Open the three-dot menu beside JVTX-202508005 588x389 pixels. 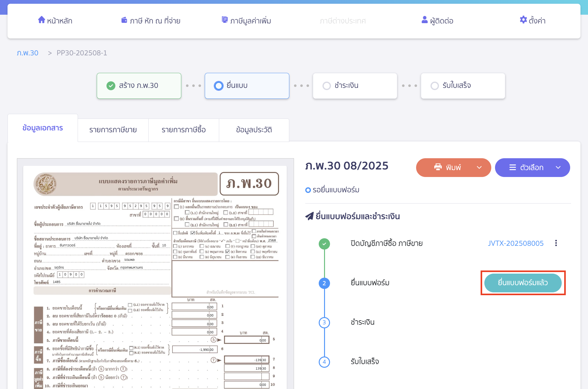click(x=556, y=243)
